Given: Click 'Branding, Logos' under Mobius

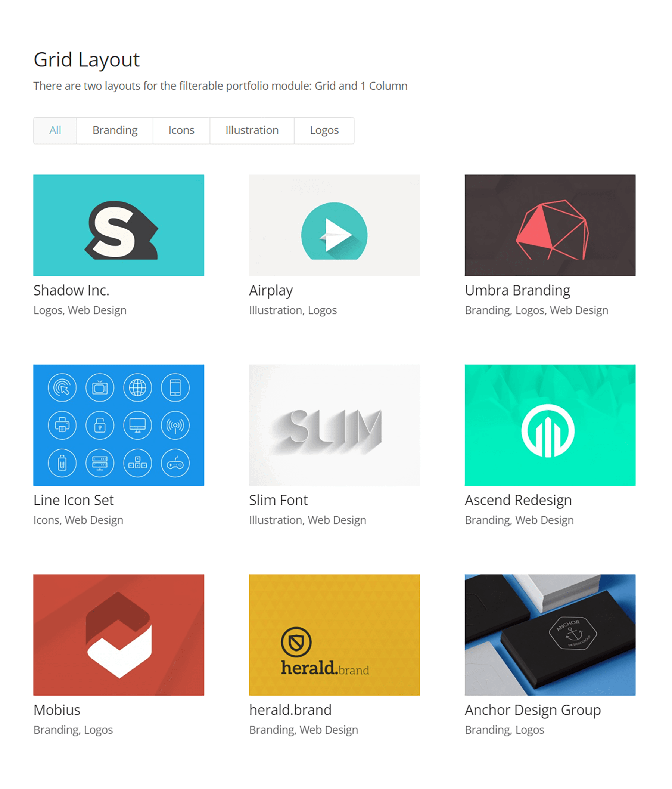Looking at the screenshot, I should 73,730.
